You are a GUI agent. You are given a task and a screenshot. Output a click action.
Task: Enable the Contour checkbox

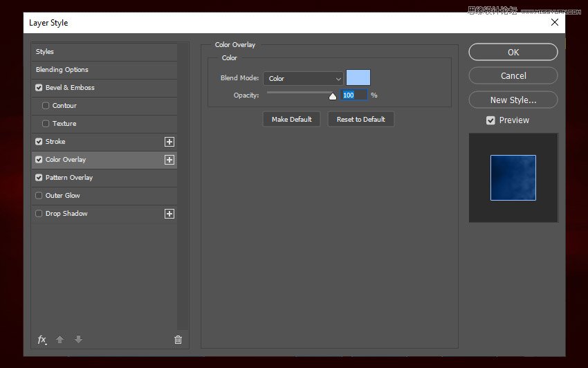coord(46,106)
